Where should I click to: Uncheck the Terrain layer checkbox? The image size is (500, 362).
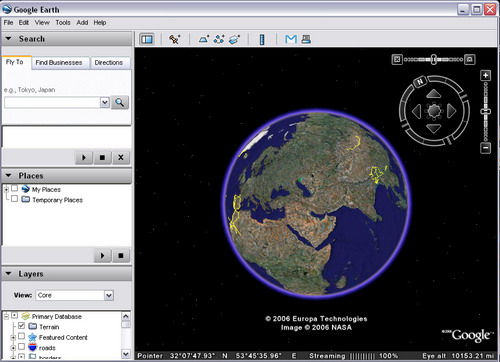coord(22,326)
